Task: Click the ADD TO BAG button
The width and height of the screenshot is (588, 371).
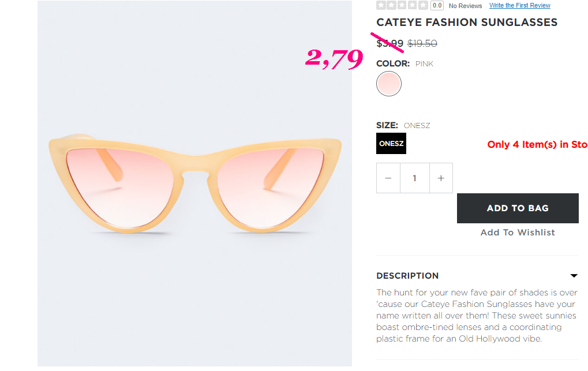Action: pos(518,208)
